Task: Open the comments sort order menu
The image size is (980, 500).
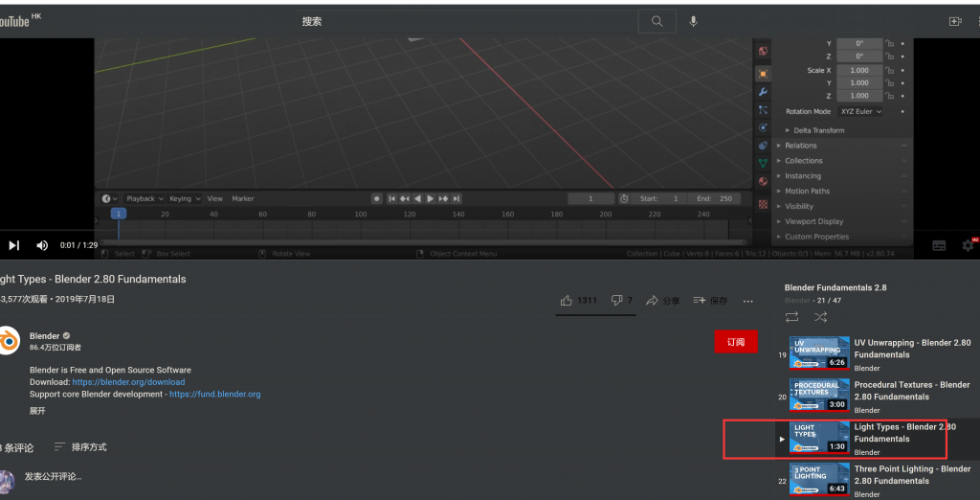Action: tap(80, 447)
